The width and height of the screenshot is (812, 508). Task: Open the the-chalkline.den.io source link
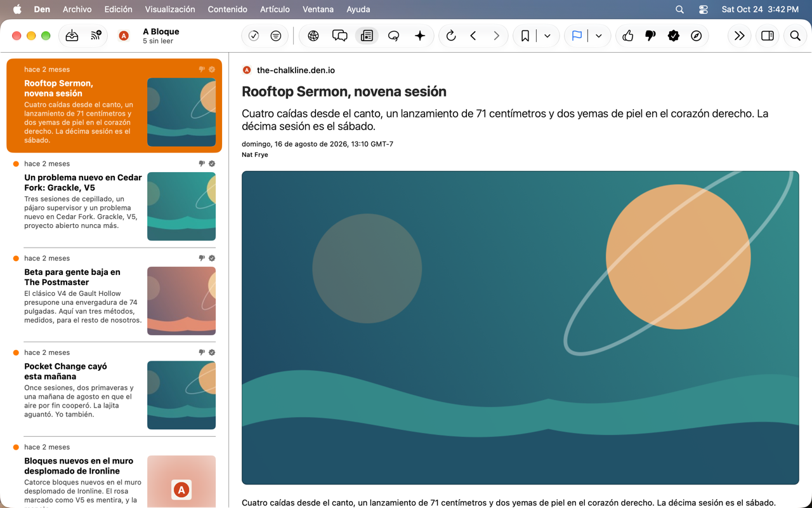[x=296, y=70]
